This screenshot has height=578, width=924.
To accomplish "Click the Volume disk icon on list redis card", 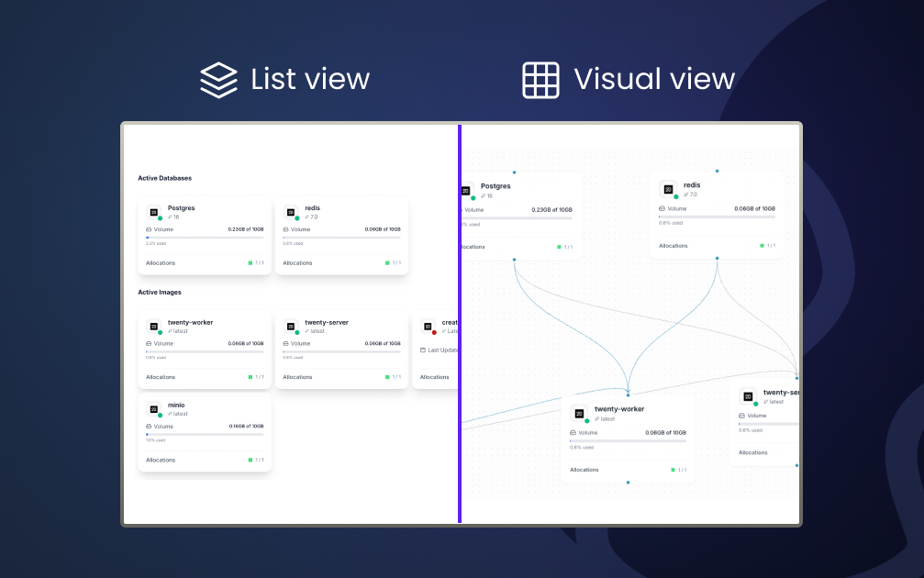I will pyautogui.click(x=285, y=229).
